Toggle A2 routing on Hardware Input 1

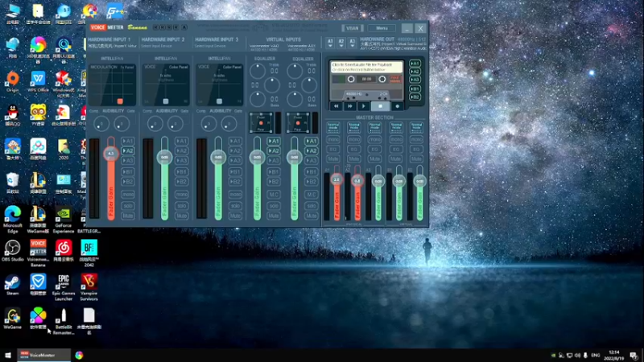pos(128,151)
